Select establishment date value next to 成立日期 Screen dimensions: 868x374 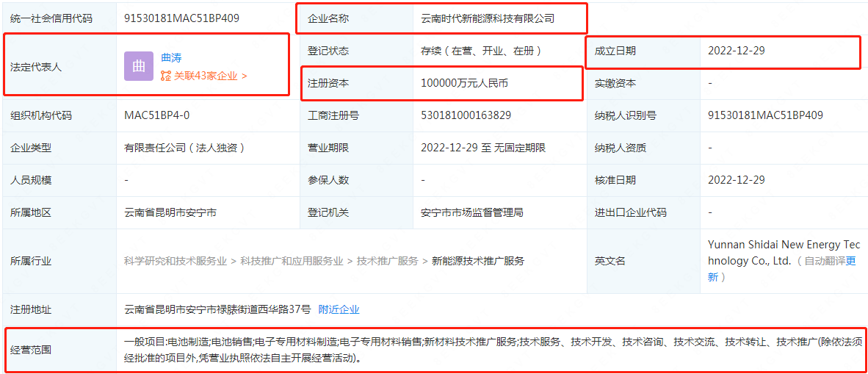click(737, 51)
